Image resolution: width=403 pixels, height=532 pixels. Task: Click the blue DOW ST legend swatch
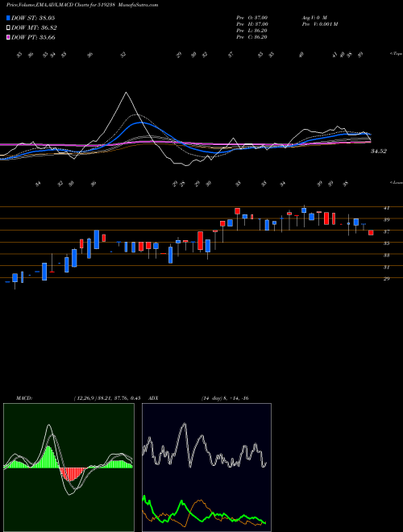(8, 18)
